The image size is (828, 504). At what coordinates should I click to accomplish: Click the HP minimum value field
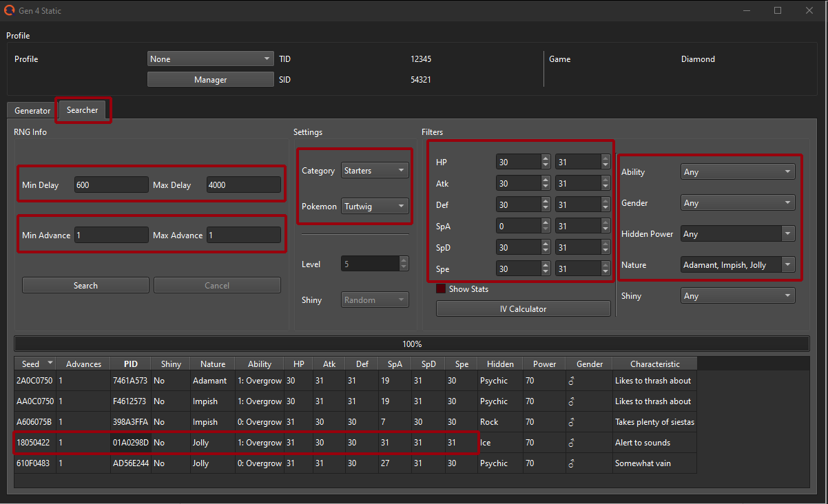[519, 162]
